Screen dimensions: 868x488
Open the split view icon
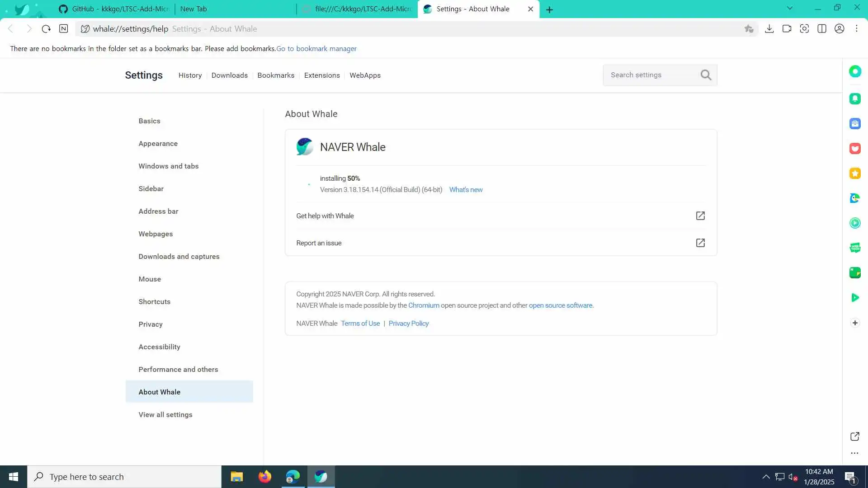[x=822, y=29]
